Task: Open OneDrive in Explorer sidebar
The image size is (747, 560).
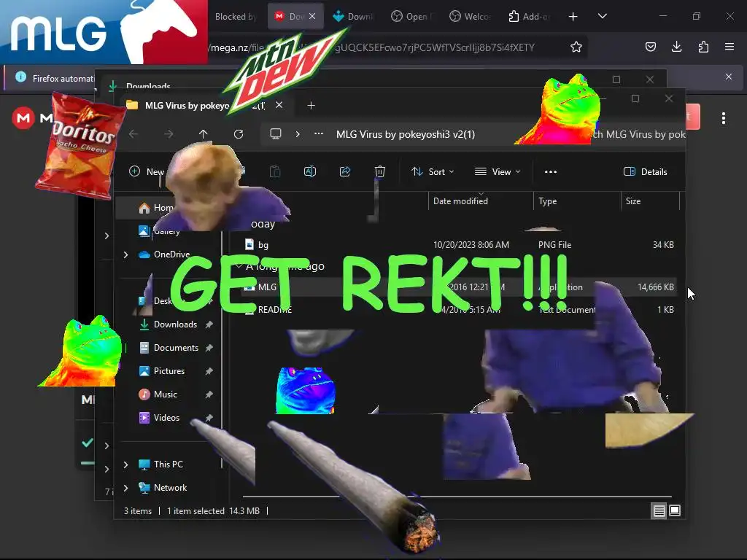Action: tap(163, 254)
